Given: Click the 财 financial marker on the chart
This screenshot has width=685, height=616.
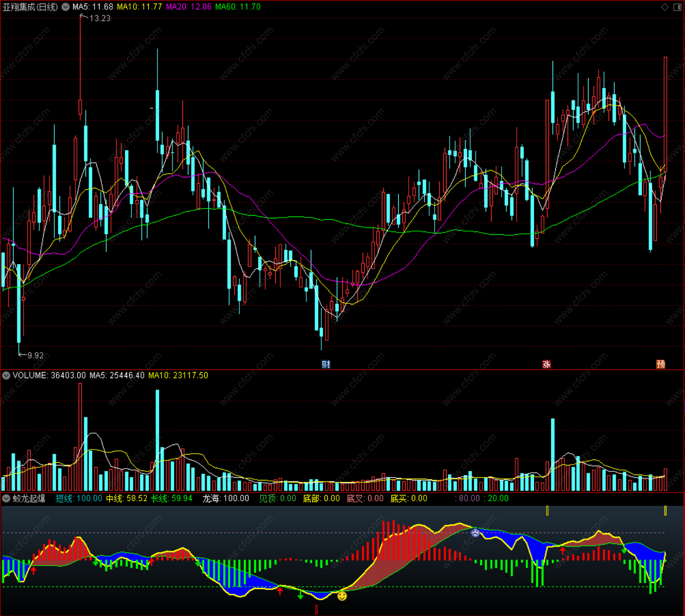Looking at the screenshot, I should coord(326,364).
